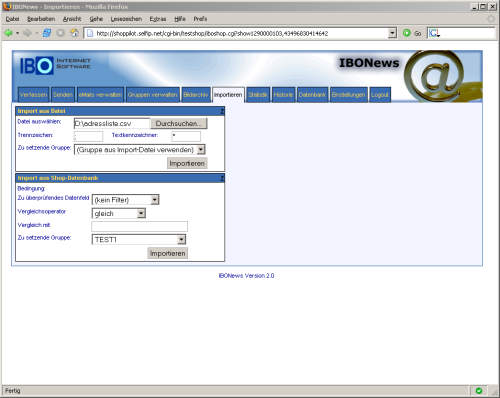The width and height of the screenshot is (500, 398).
Task: Click the stop loading icon
Action: coord(60,33)
